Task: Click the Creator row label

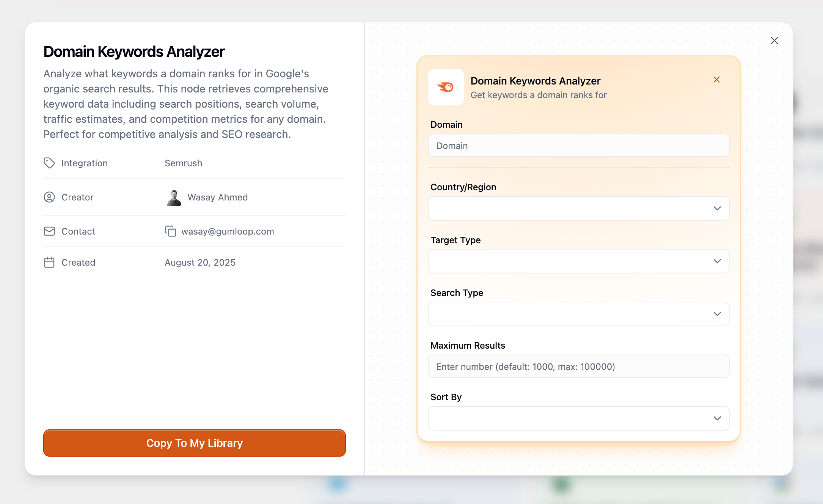Action: coord(77,197)
